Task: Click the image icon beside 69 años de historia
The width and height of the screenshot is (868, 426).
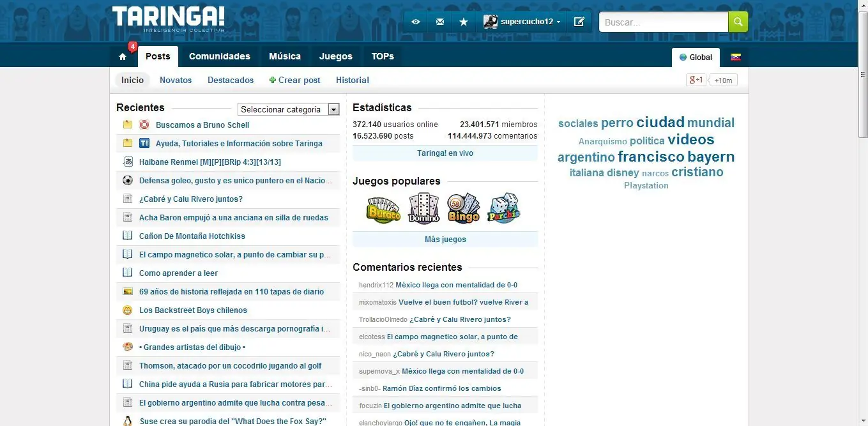Action: click(x=128, y=291)
